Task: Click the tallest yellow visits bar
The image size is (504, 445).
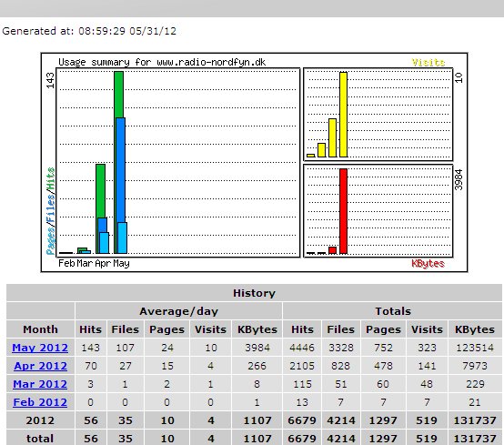Action: pos(343,115)
